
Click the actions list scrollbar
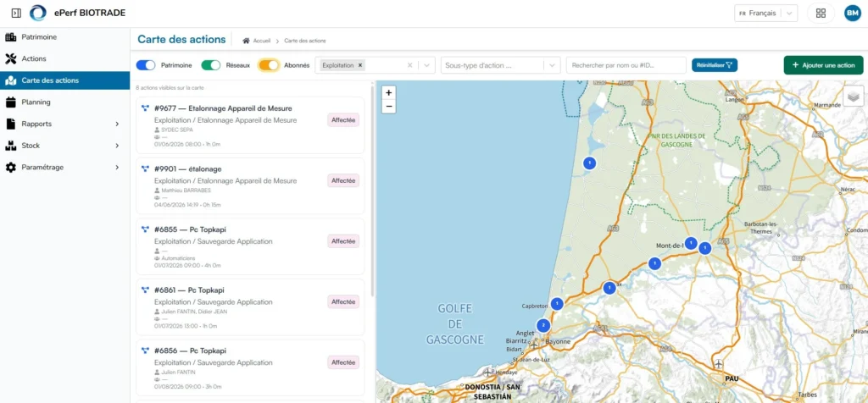pos(373,190)
